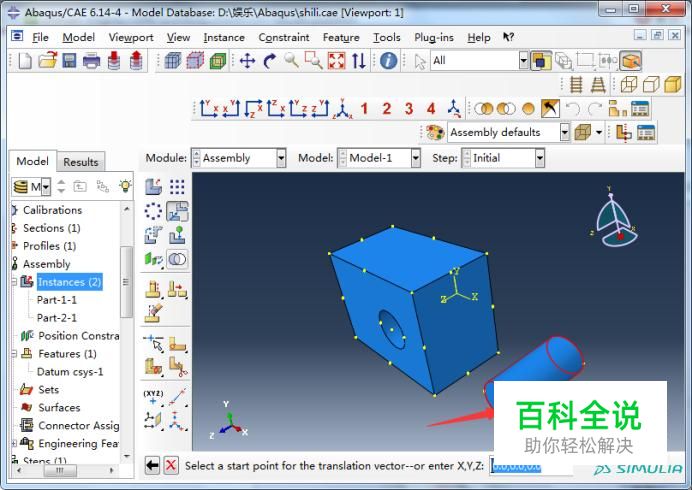Toggle perspective view on

[598, 84]
